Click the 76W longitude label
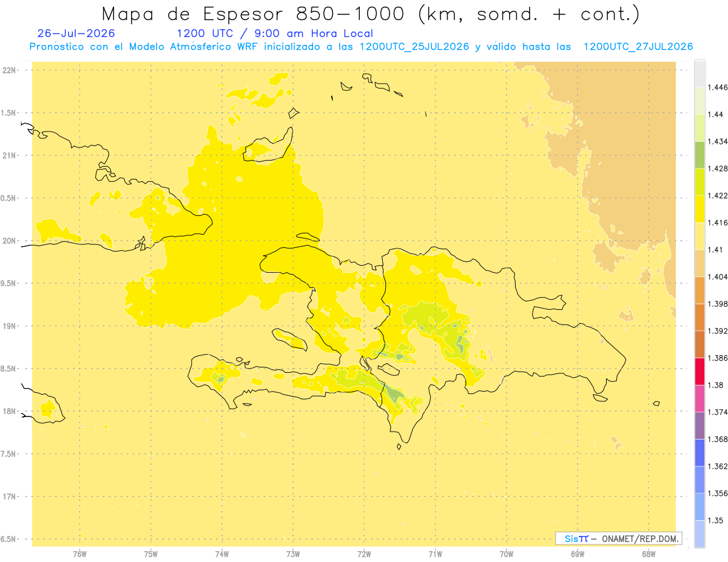 coord(79,554)
